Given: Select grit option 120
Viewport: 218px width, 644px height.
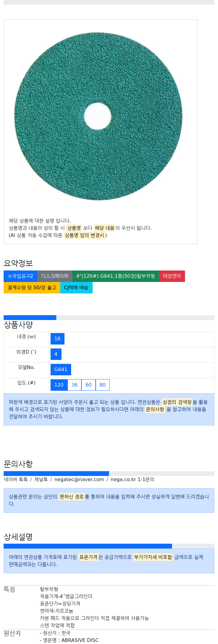Looking at the screenshot, I should tap(59, 385).
